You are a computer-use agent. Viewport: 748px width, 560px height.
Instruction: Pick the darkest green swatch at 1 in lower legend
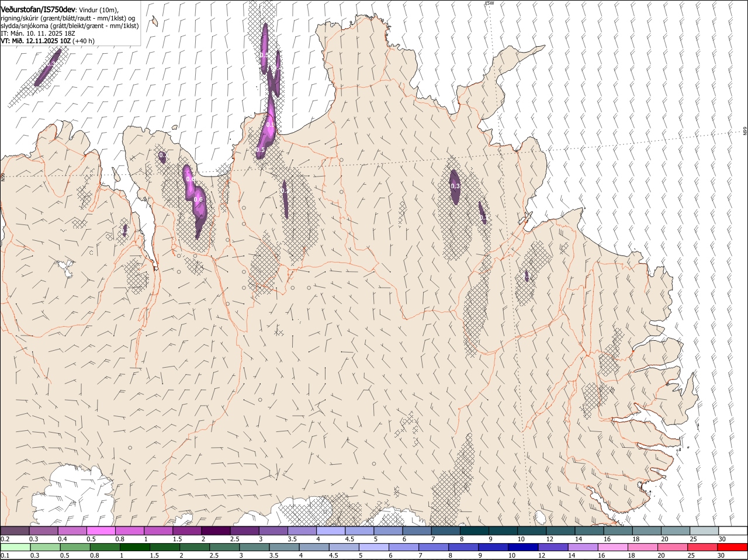click(134, 547)
